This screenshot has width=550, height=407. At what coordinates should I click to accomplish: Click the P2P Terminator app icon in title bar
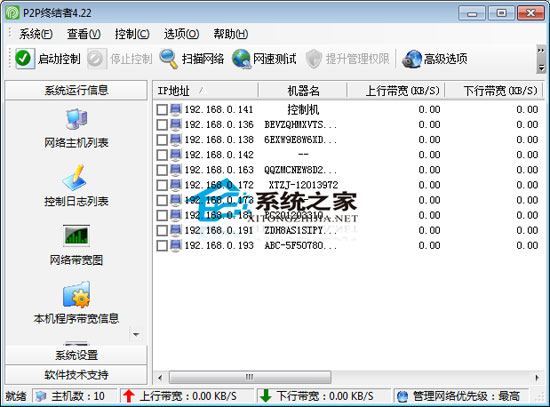tap(12, 13)
